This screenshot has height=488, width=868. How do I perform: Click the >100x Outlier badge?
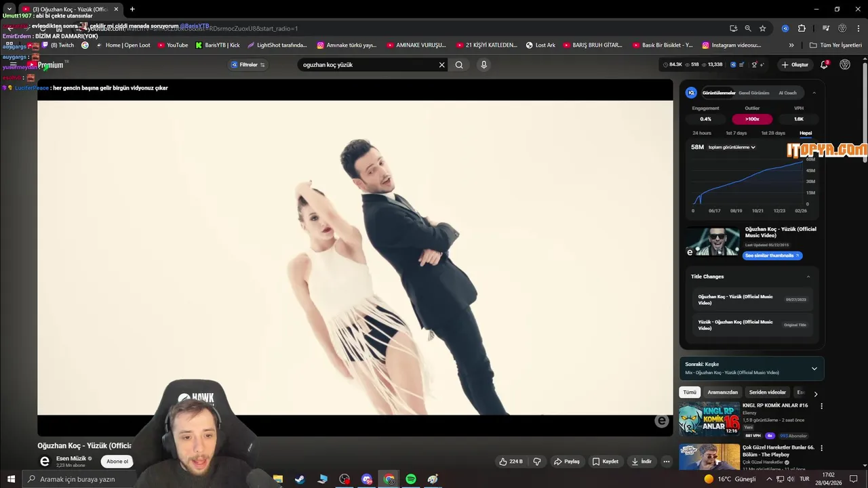[x=752, y=119]
